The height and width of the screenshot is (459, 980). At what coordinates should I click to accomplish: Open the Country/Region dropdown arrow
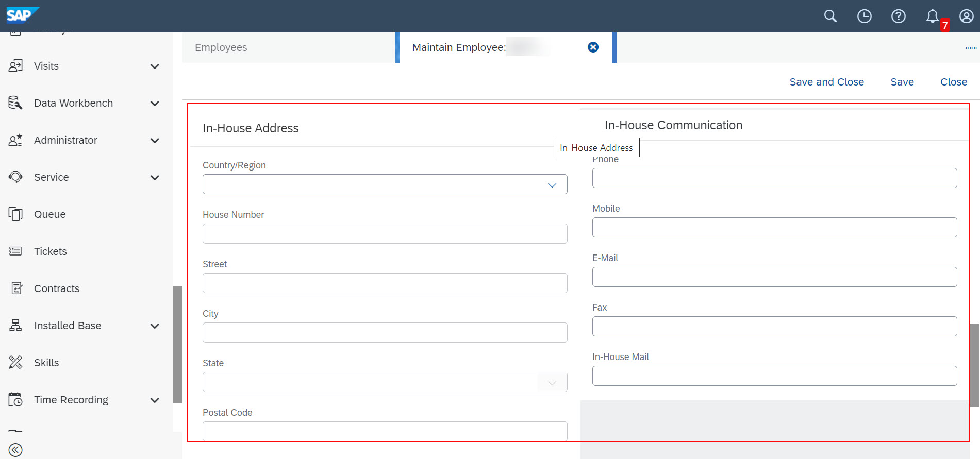tap(552, 185)
